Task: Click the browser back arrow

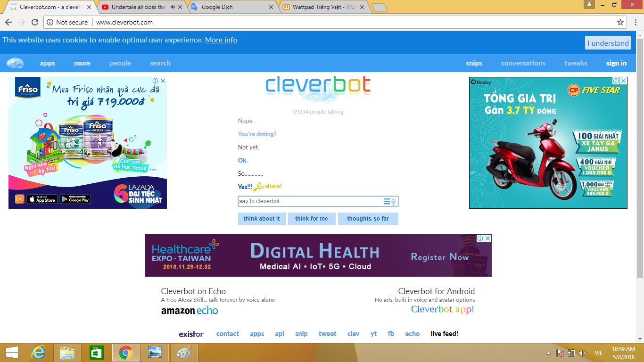Action: (x=8, y=22)
